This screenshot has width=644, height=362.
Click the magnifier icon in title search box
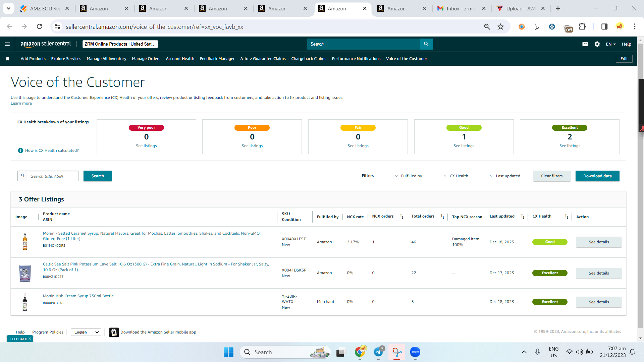point(23,176)
